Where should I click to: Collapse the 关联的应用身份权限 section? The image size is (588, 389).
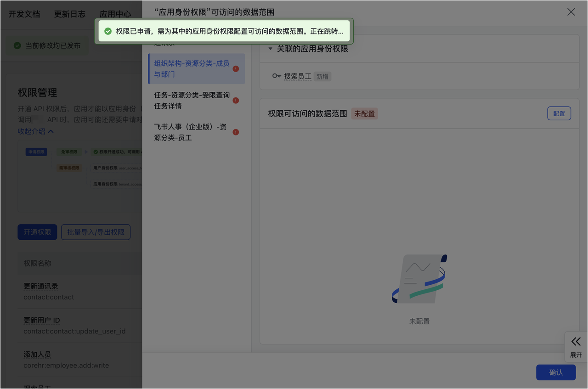271,49
